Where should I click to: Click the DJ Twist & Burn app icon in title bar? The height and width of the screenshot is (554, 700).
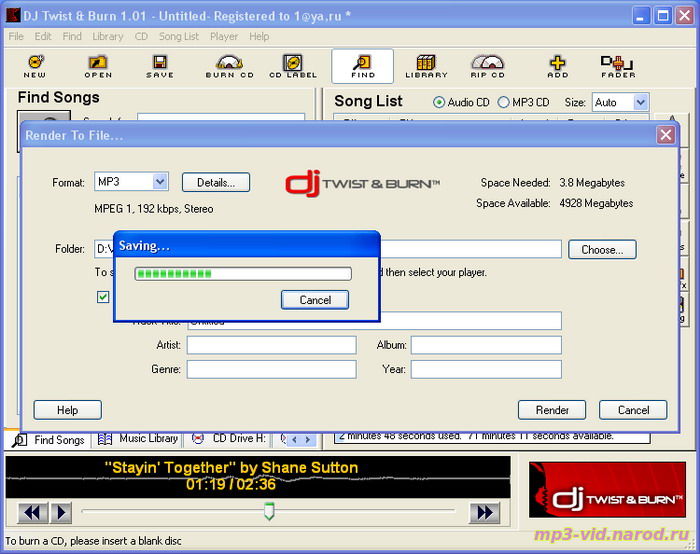(13, 15)
